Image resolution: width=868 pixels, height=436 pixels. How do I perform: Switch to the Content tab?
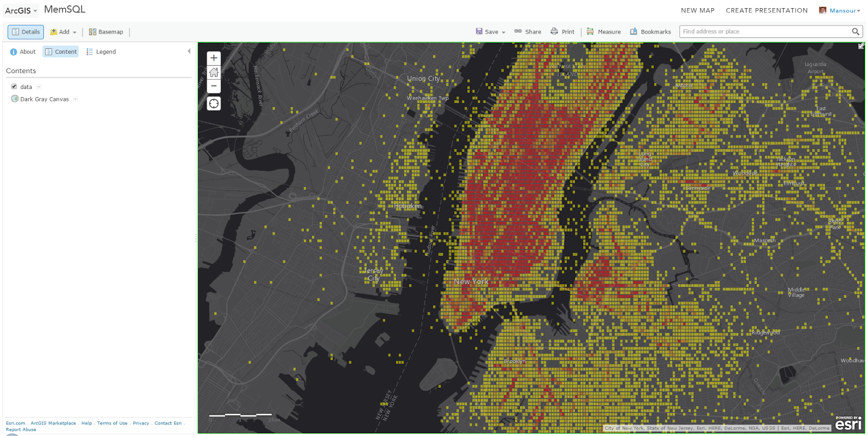(61, 52)
